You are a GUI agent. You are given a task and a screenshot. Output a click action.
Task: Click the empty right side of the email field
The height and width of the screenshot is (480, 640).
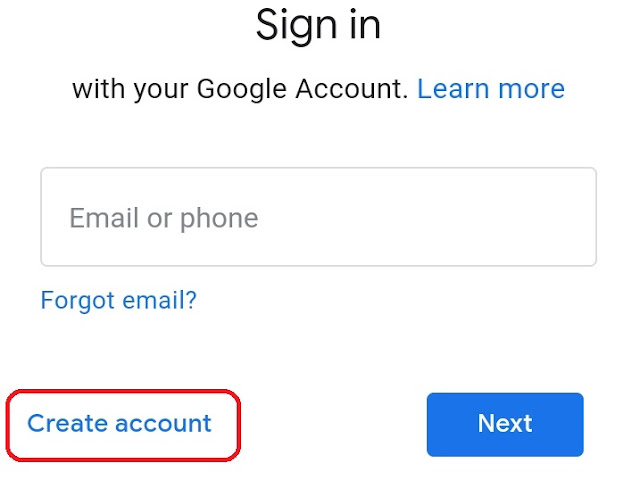449,217
